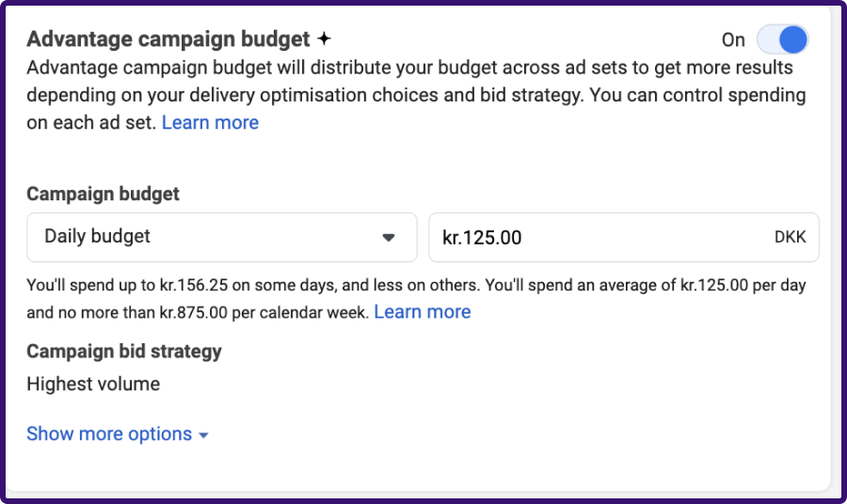Open Learn more link about ad set spending
The image size is (847, 504).
click(x=210, y=123)
